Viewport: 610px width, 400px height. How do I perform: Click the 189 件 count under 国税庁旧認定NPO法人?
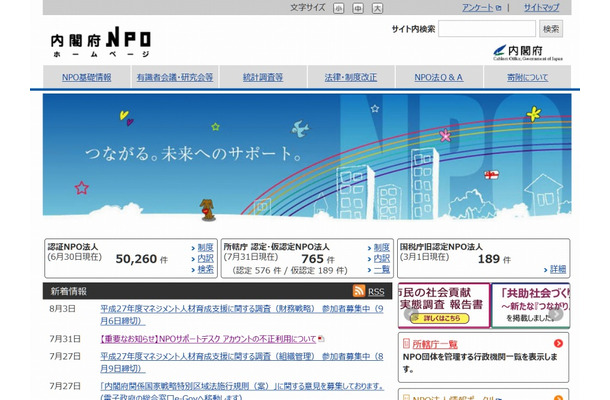click(494, 259)
